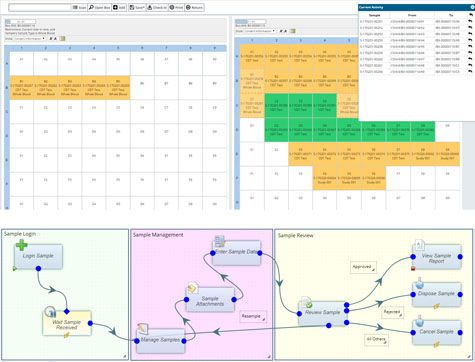Select the Dispose Sample workflow node

pos(437,294)
